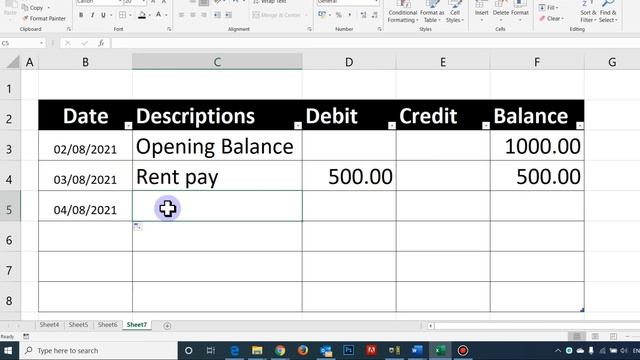This screenshot has width=640, height=360.
Task: Align text right in the cell
Action: (x=204, y=15)
